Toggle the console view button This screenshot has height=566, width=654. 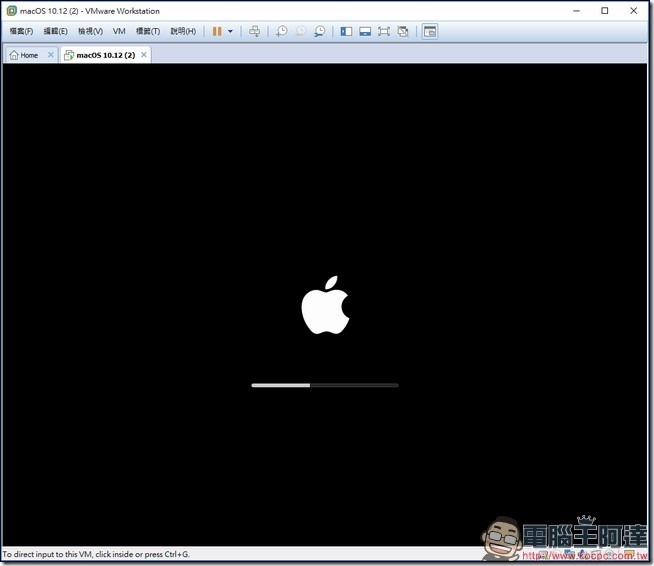coord(430,31)
